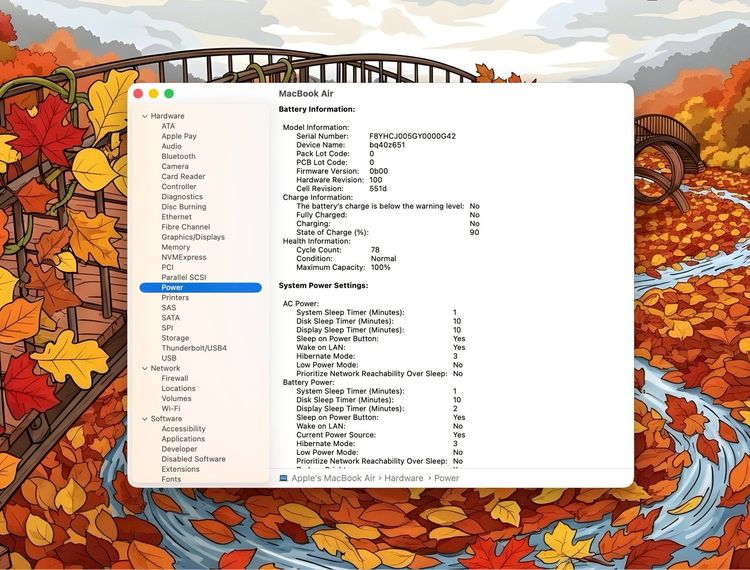This screenshot has height=570, width=750.
Task: Click the yellow minimize window button
Action: [x=154, y=94]
